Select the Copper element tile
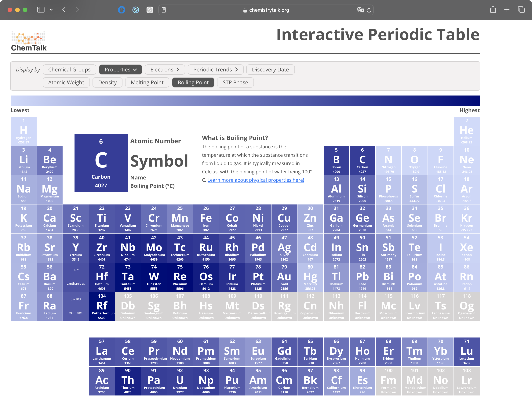 [284, 219]
